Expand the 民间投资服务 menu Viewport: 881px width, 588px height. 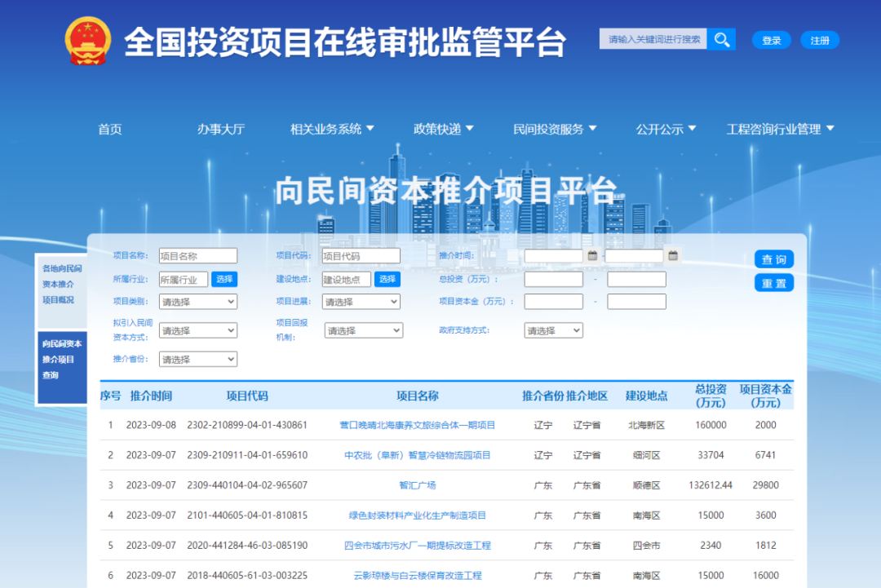pos(555,129)
